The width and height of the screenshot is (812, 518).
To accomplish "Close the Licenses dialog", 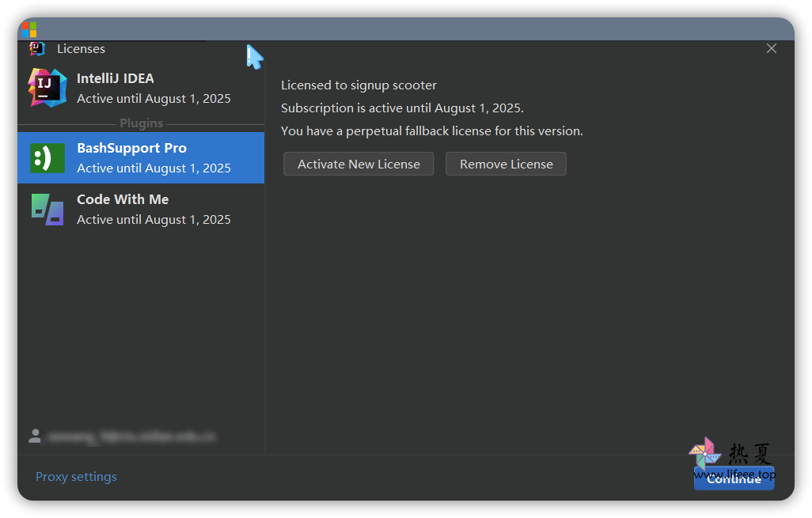I will (x=772, y=49).
